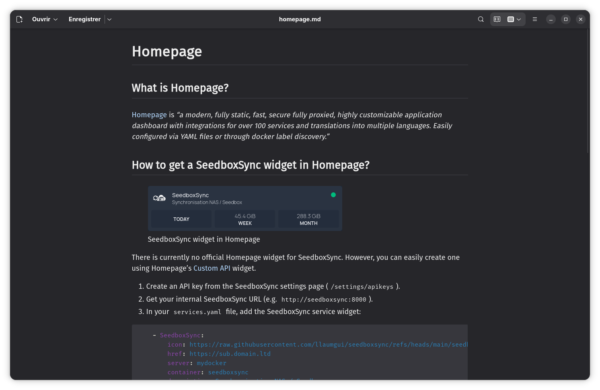
Task: Click the caption 'SeedboxSync widget in Homepage'
Action: point(204,239)
